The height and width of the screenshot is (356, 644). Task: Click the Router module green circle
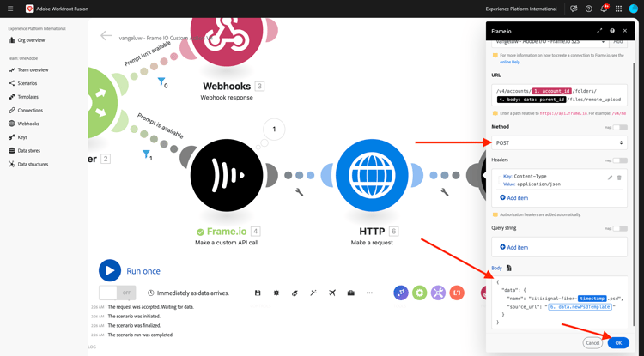tap(102, 103)
